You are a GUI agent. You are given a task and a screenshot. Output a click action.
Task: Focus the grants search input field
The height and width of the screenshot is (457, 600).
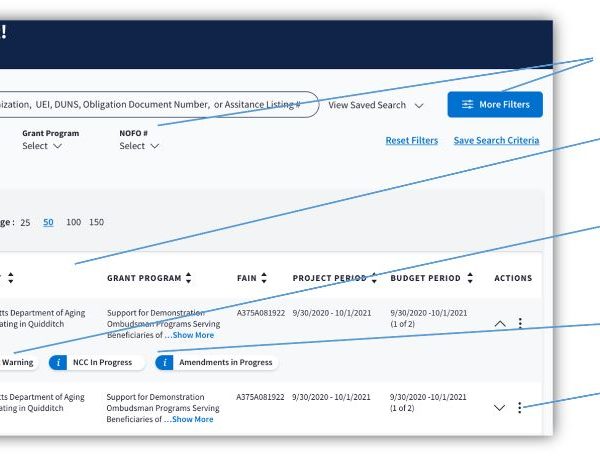tap(150, 104)
